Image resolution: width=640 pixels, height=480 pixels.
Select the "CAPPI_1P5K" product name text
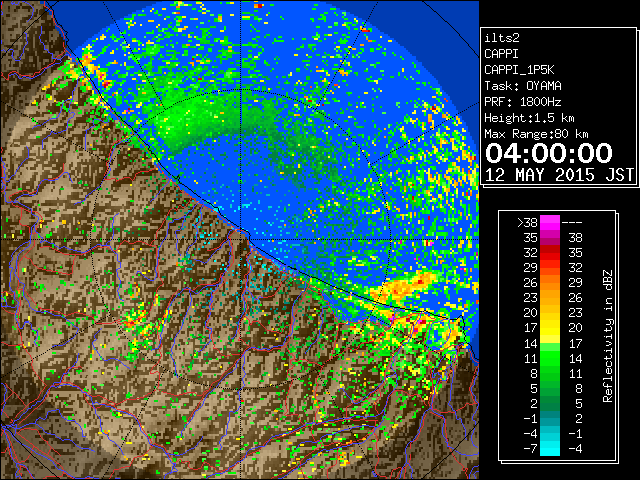[519, 70]
